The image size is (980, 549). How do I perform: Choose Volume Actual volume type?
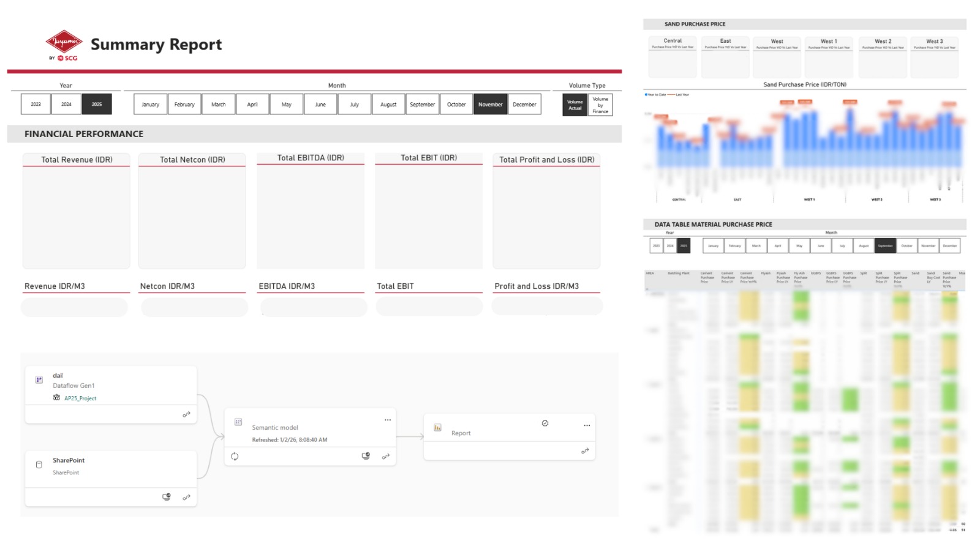pos(575,105)
